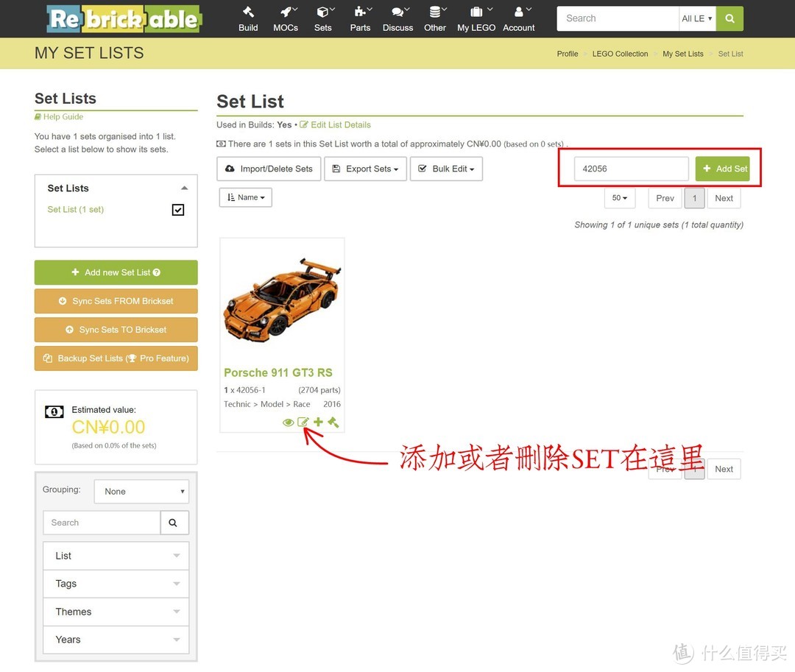The height and width of the screenshot is (672, 795).
Task: Go to Profile breadcrumb
Action: coord(568,54)
